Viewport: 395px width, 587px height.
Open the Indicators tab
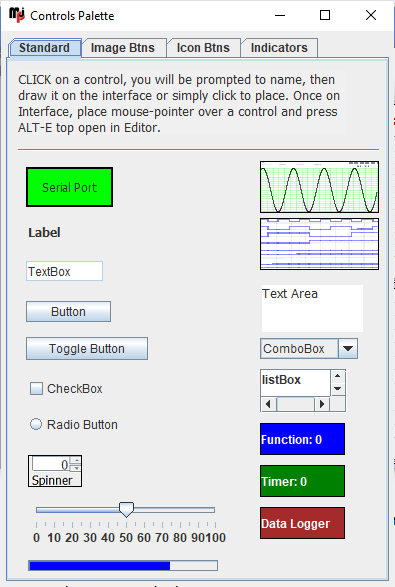pyautogui.click(x=279, y=48)
